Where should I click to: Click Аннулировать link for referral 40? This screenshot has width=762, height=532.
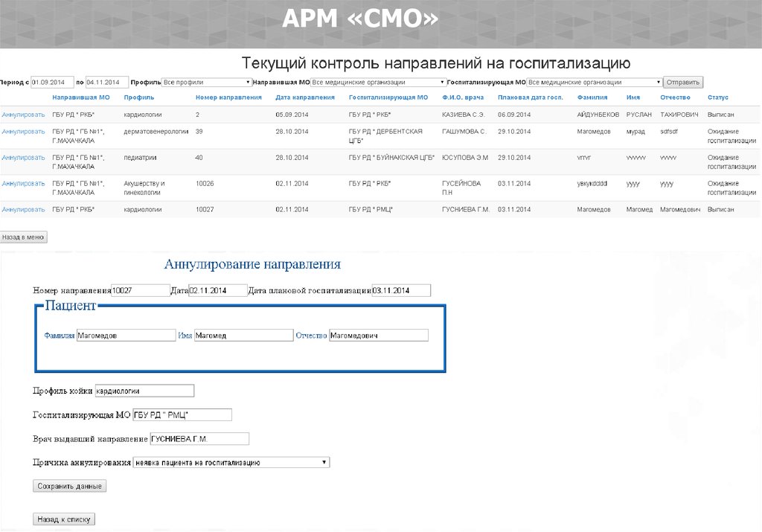pyautogui.click(x=23, y=158)
